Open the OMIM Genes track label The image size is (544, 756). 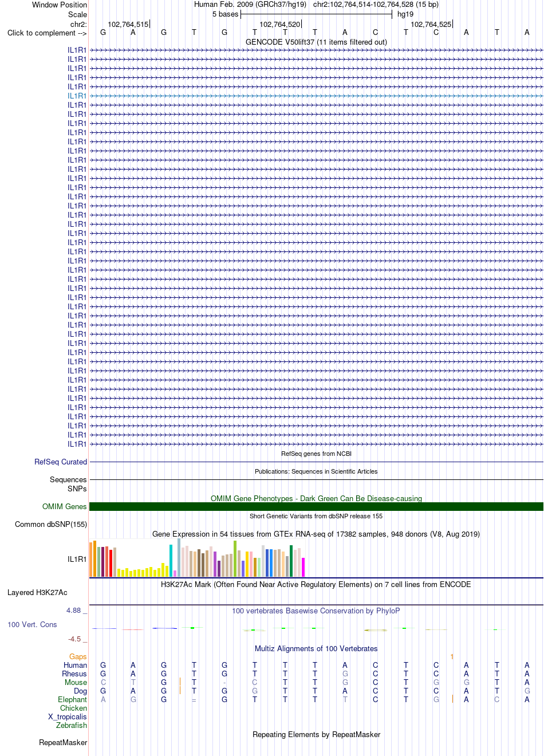[x=64, y=506]
